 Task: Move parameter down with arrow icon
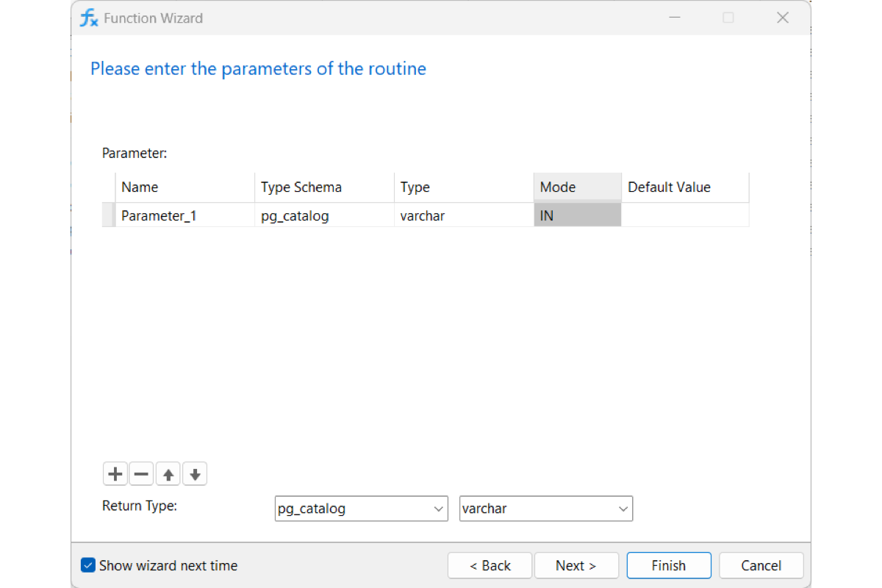[195, 474]
